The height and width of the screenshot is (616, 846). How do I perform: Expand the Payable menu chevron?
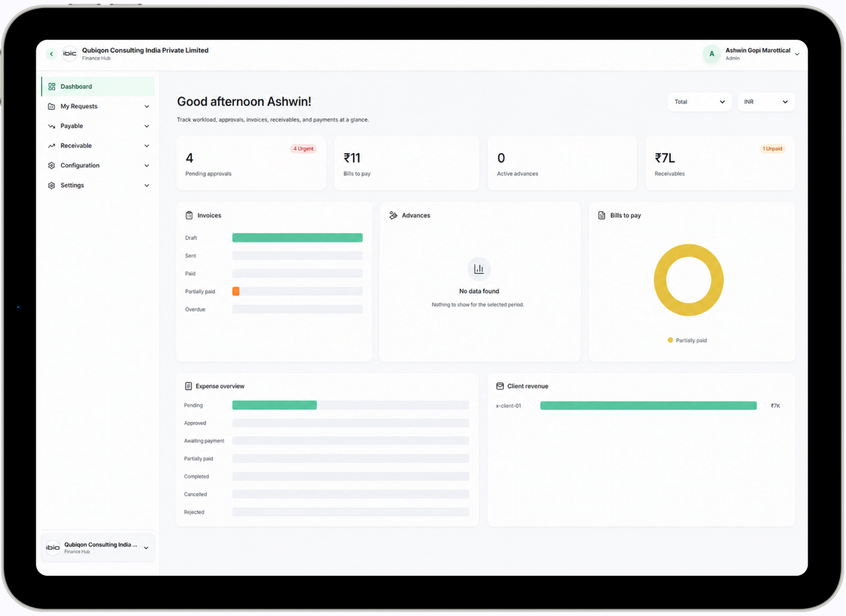147,126
